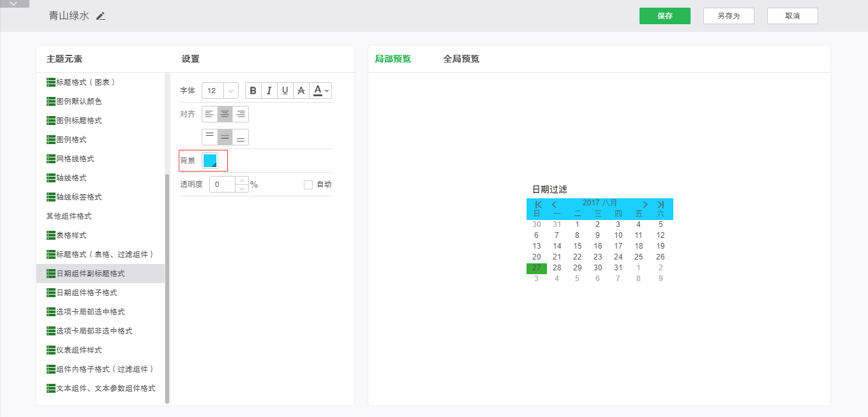Open the font size dropdown
Viewport: 868px width, 417px height.
coord(230,91)
